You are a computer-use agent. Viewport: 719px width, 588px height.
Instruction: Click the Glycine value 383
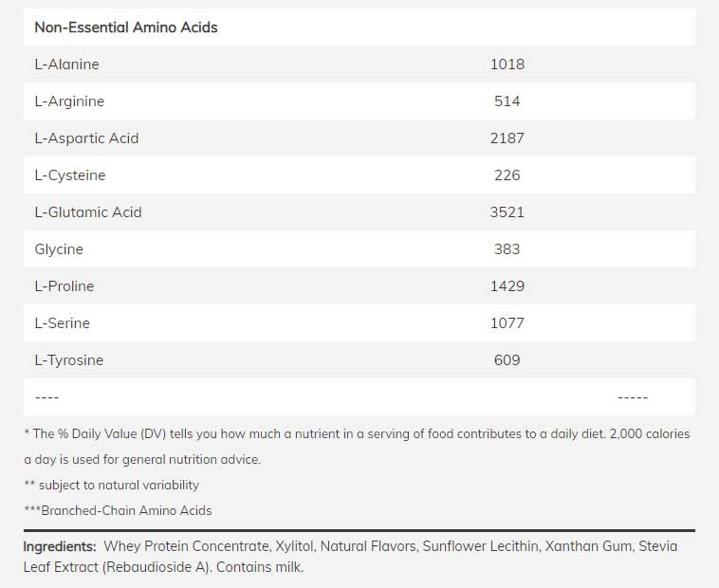(x=507, y=249)
